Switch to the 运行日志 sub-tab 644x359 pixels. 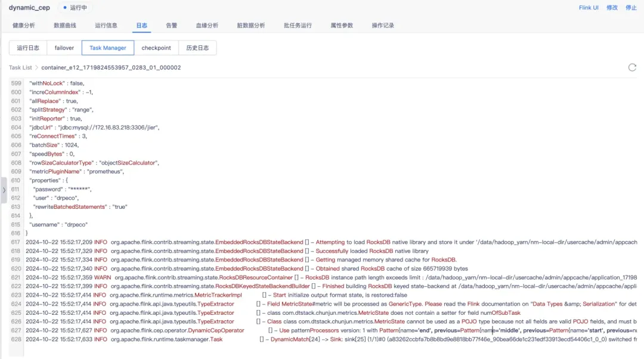tap(27, 47)
